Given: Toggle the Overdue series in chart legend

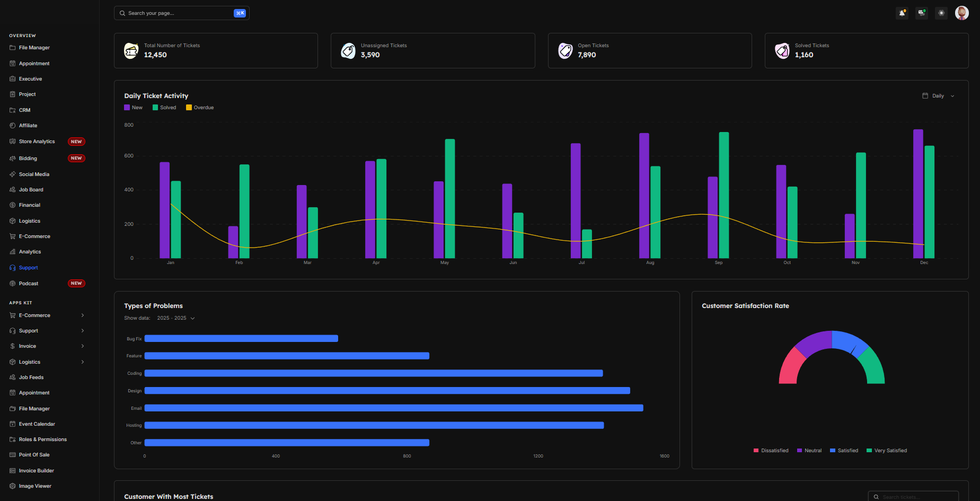Looking at the screenshot, I should tap(200, 108).
